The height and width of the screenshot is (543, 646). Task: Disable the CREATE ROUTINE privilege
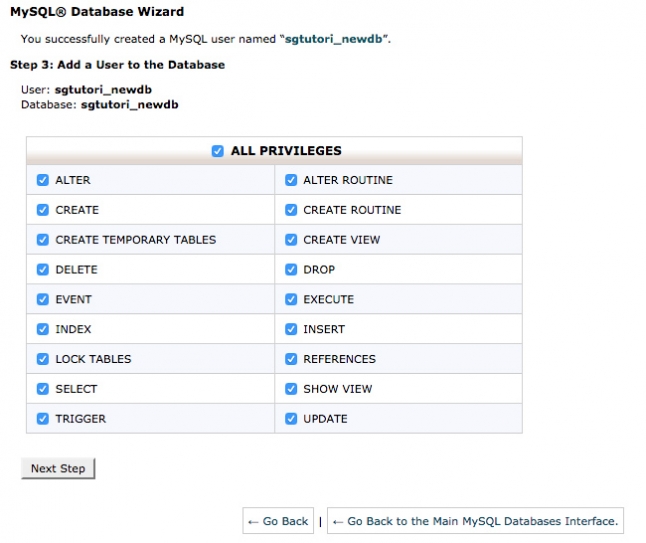[x=291, y=210]
